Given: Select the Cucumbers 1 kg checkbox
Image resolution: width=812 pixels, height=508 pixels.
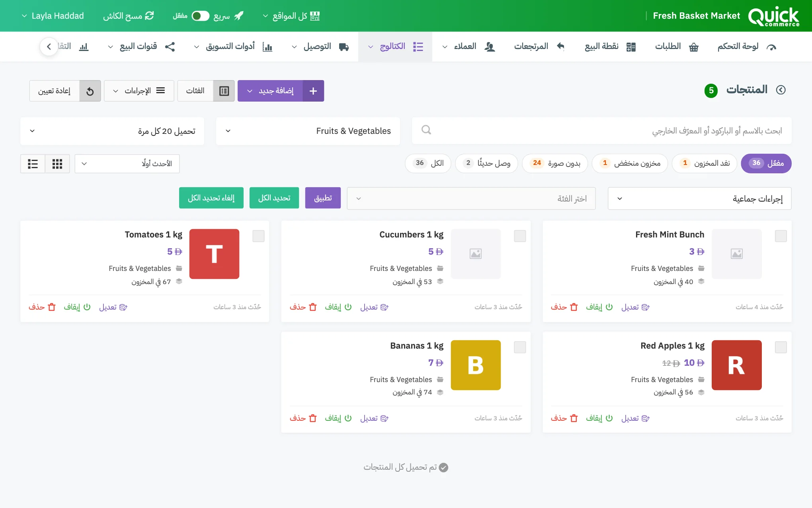Looking at the screenshot, I should tap(520, 236).
